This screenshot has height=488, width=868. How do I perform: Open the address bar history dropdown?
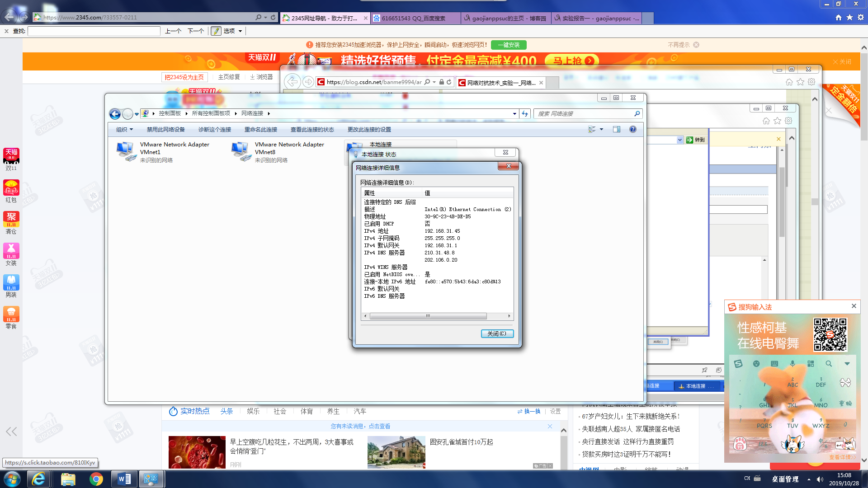[x=514, y=114]
